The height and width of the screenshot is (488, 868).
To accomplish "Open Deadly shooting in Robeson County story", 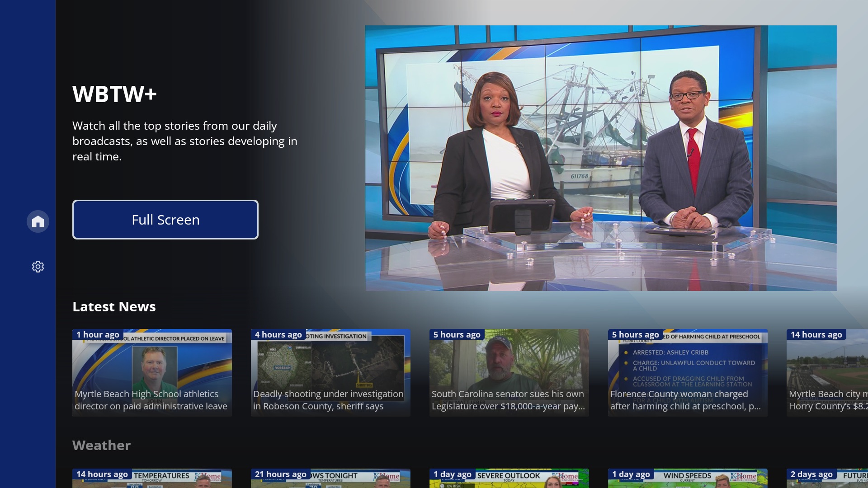I will pos(330,373).
